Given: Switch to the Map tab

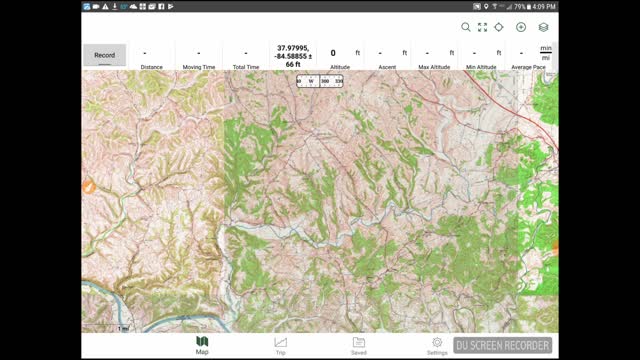Looking at the screenshot, I should [x=202, y=345].
